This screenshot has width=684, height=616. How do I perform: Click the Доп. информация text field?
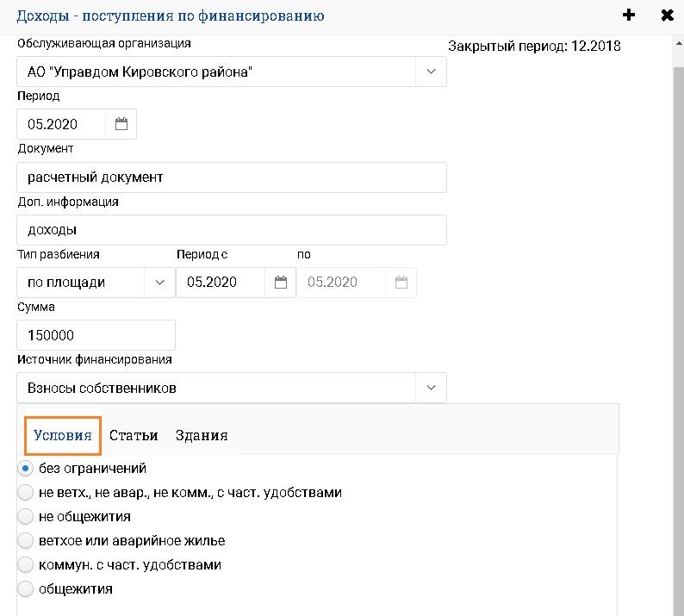coord(231,230)
